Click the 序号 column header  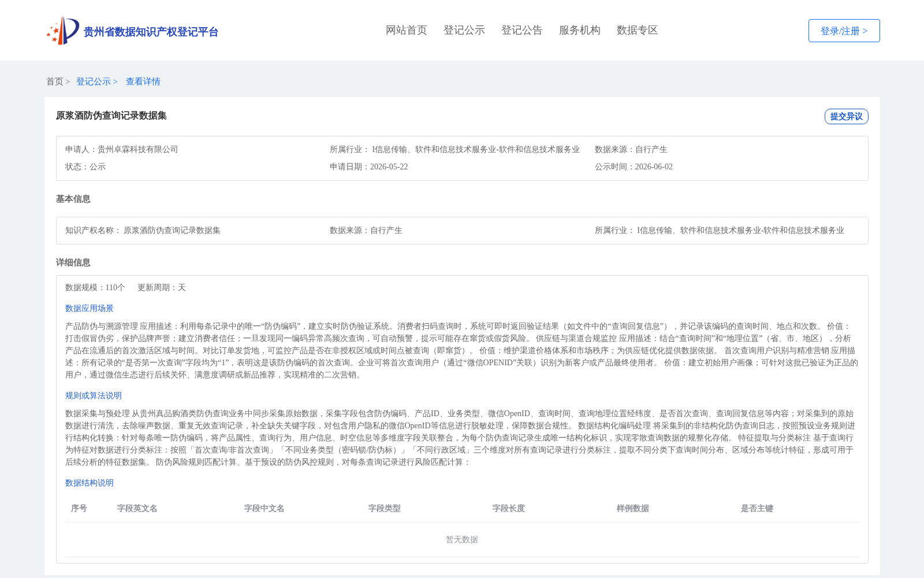pos(79,508)
